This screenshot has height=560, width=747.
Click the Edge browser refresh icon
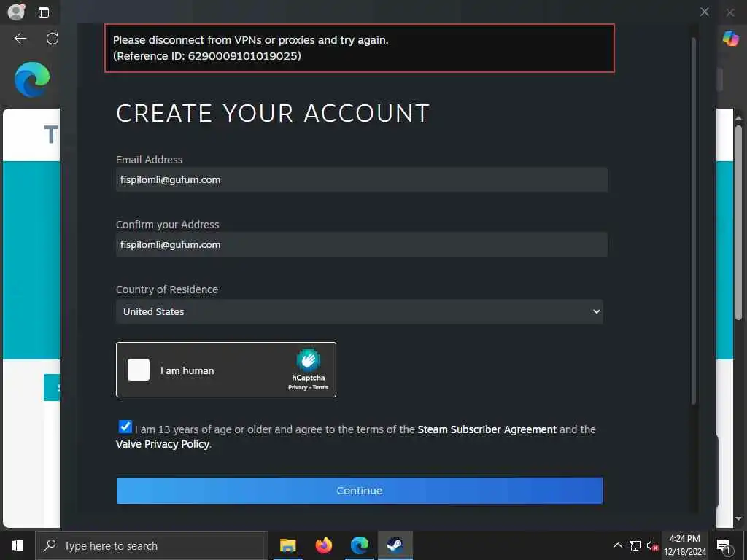click(x=52, y=39)
